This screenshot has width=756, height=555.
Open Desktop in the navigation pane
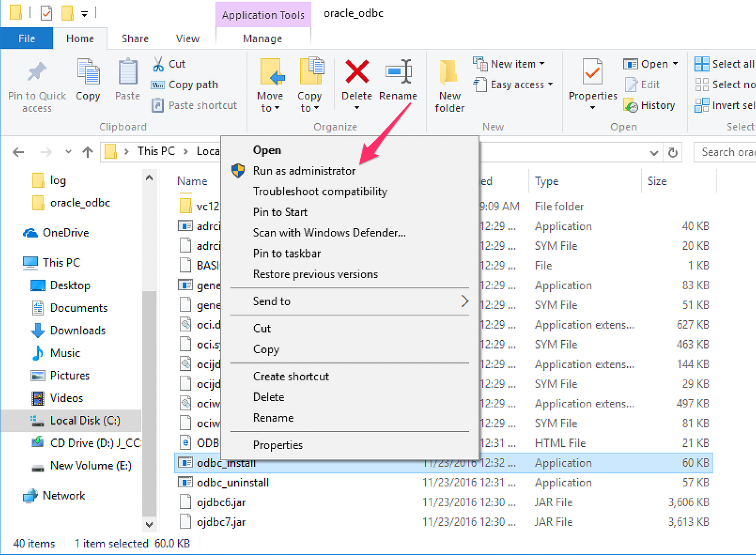click(x=60, y=285)
